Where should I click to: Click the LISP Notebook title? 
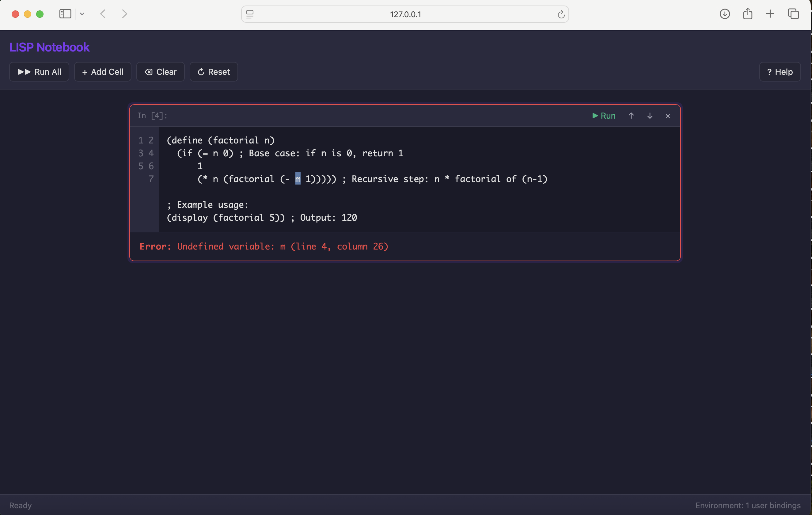49,47
